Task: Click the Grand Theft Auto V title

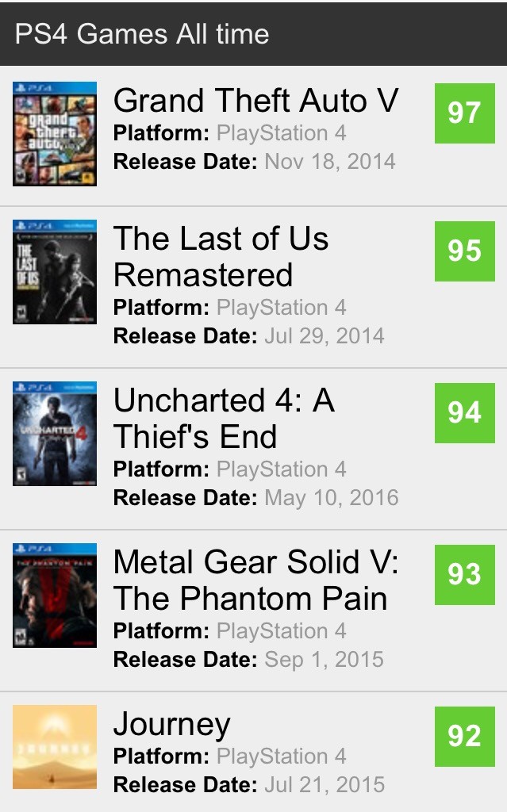Action: pos(256,100)
